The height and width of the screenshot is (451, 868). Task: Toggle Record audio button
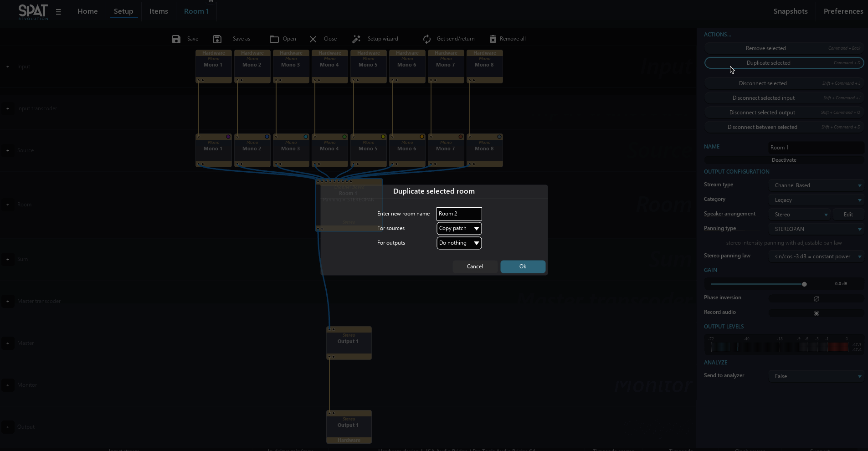[x=816, y=313]
